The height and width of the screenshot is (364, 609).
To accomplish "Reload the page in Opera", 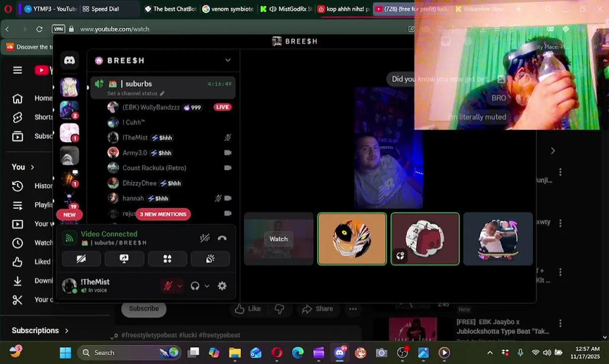I will click(39, 29).
